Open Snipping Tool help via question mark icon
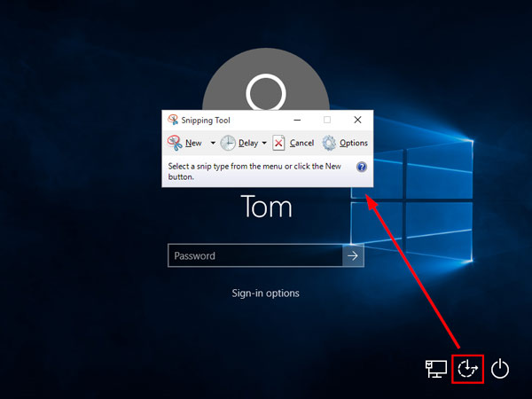The image size is (532, 399). (x=362, y=167)
